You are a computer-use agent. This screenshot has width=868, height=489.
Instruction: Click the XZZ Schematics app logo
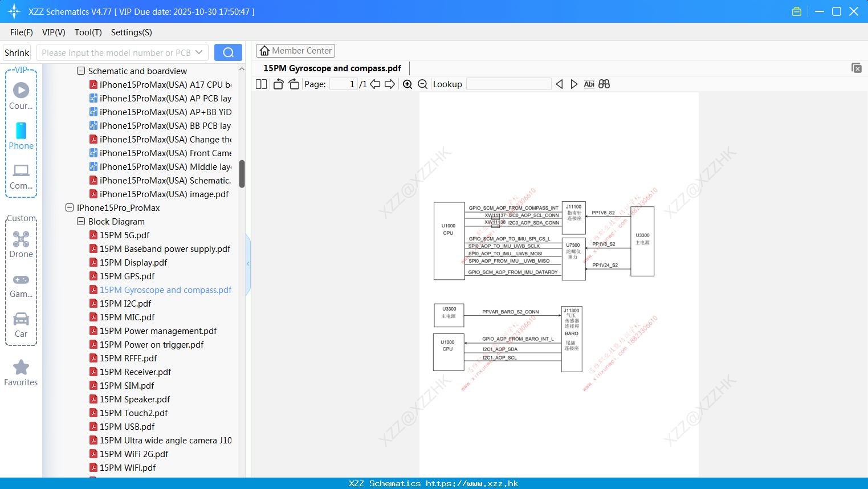click(x=14, y=11)
